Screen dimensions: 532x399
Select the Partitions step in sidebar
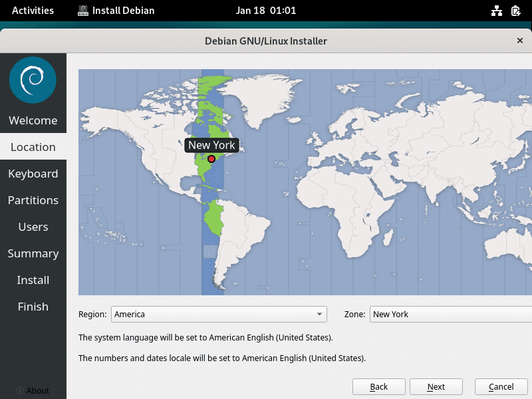[x=33, y=200]
